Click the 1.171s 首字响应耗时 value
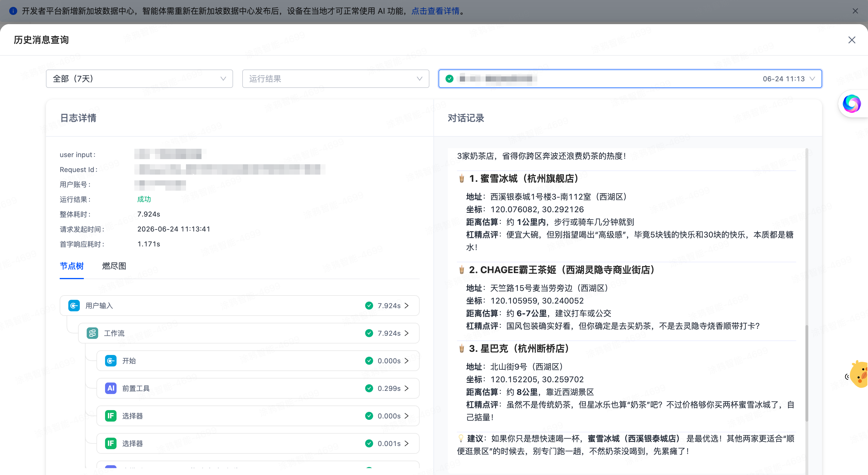 (149, 244)
